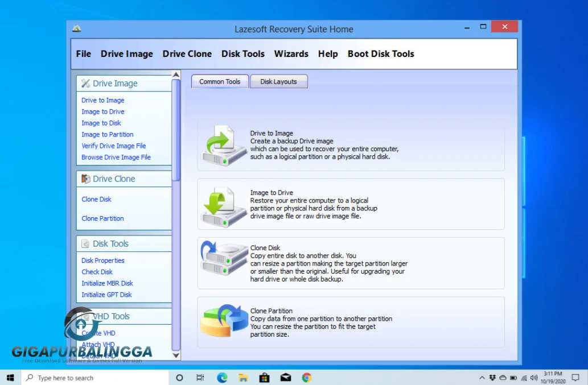The width and height of the screenshot is (588, 385).
Task: Click the Check Disk link
Action: coord(97,272)
